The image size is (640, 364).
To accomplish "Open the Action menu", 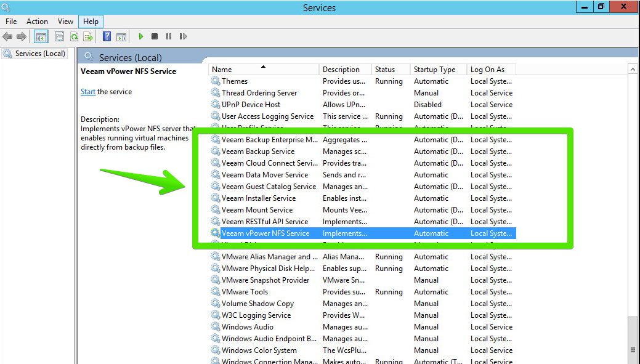I will pos(37,22).
